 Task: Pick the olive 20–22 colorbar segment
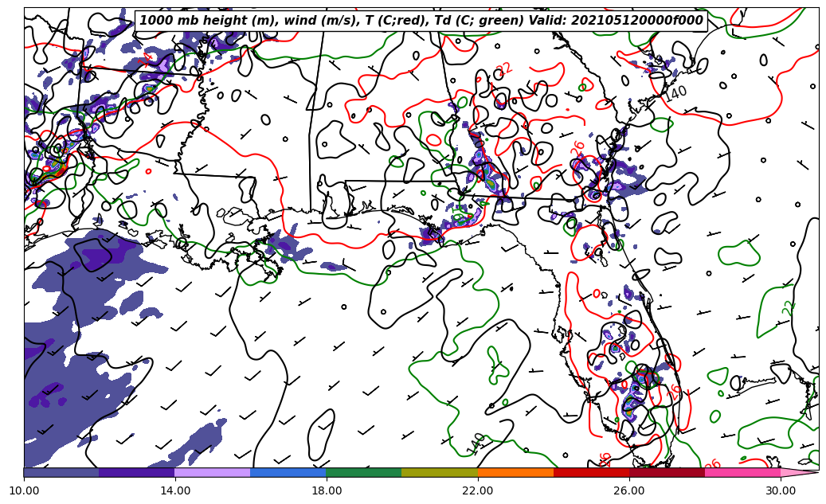[x=440, y=472]
